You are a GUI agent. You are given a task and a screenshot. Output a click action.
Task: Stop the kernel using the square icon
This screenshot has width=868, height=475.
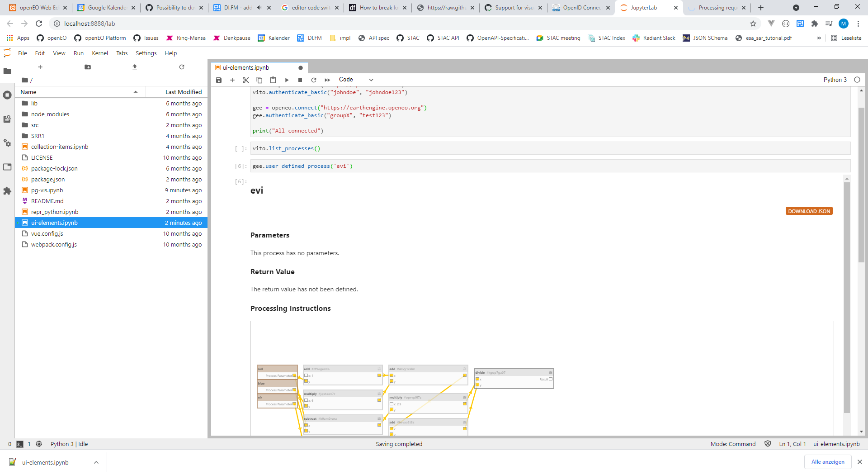tap(300, 80)
